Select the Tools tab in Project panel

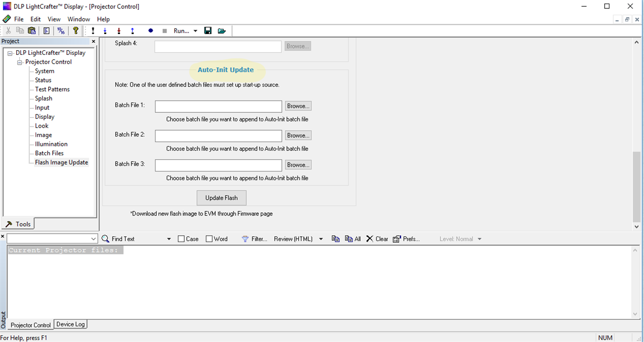[18, 224]
